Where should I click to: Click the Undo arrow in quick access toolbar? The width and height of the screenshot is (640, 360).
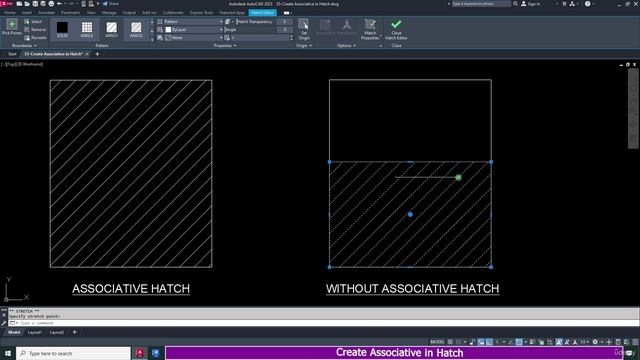[60, 4]
